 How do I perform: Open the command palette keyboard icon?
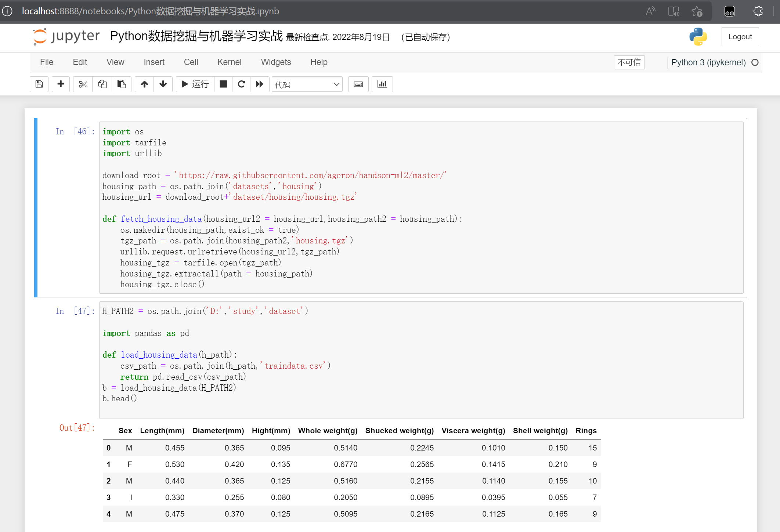(x=358, y=84)
